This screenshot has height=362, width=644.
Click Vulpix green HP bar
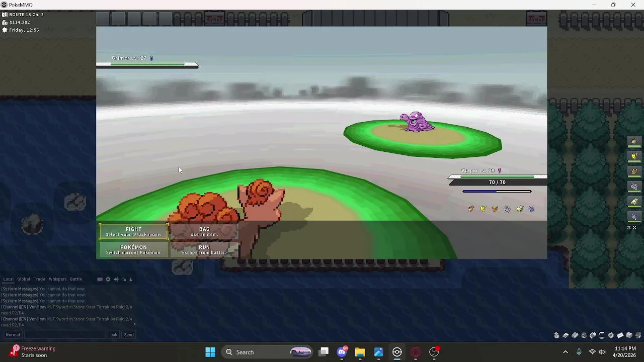(x=497, y=176)
